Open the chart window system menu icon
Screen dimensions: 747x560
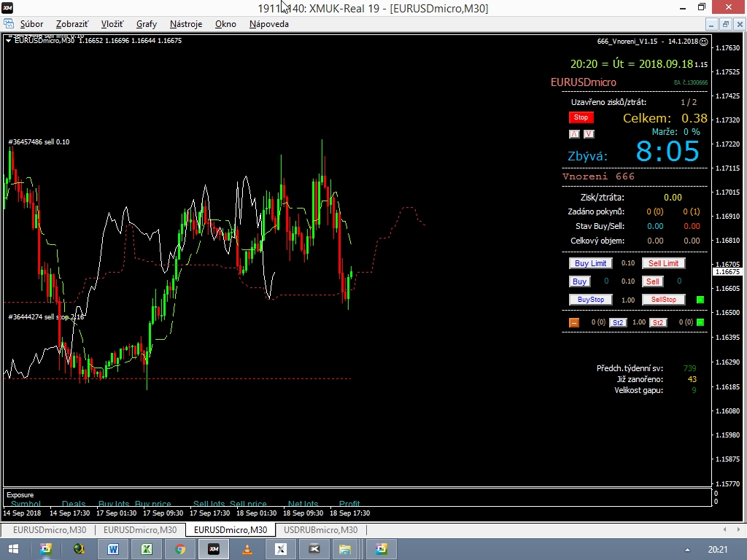point(9,24)
